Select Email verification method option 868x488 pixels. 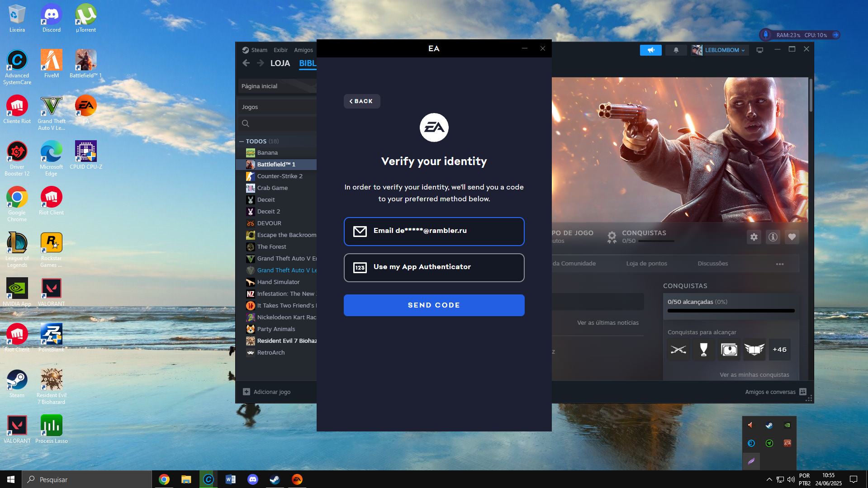tap(434, 231)
